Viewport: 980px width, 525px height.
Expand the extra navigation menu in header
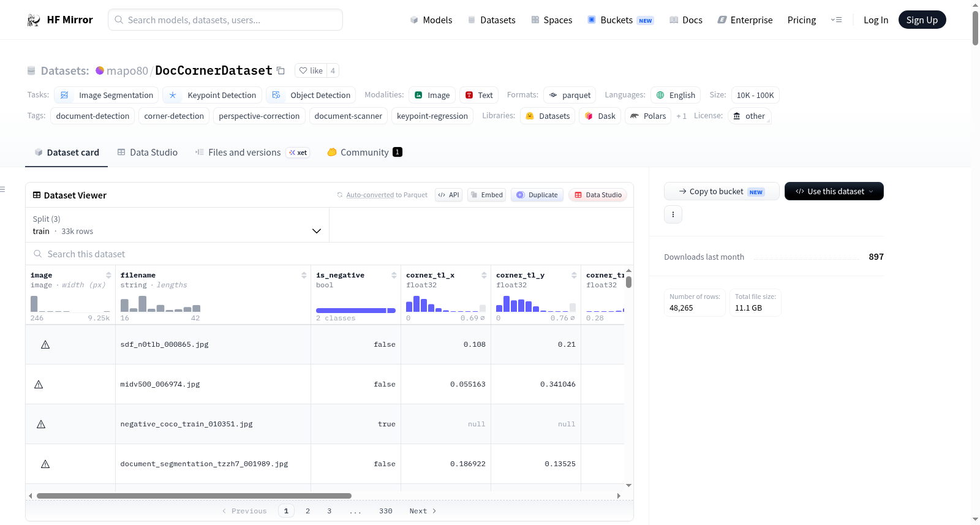pos(836,20)
